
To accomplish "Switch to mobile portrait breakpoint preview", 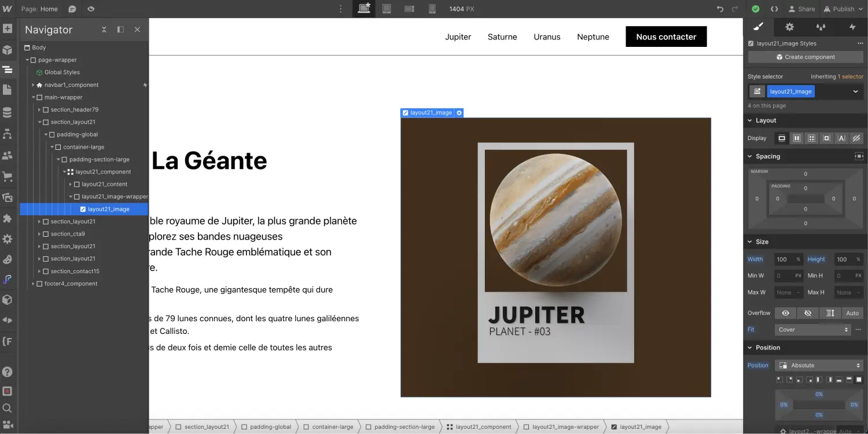I will [432, 9].
